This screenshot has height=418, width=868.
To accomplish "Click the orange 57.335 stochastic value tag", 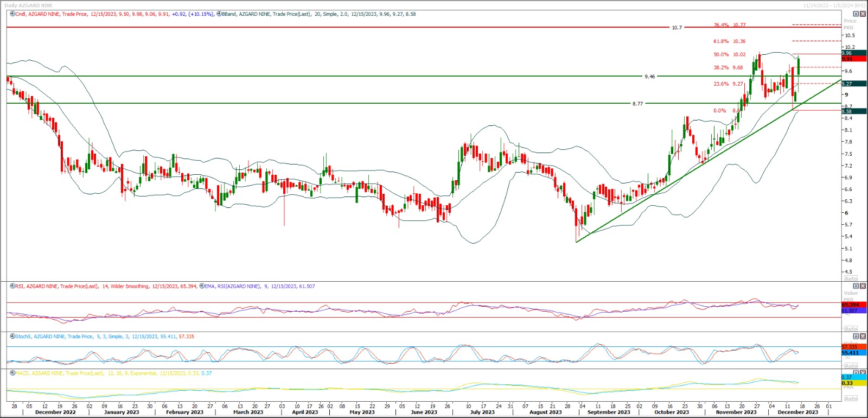I will coord(854,347).
